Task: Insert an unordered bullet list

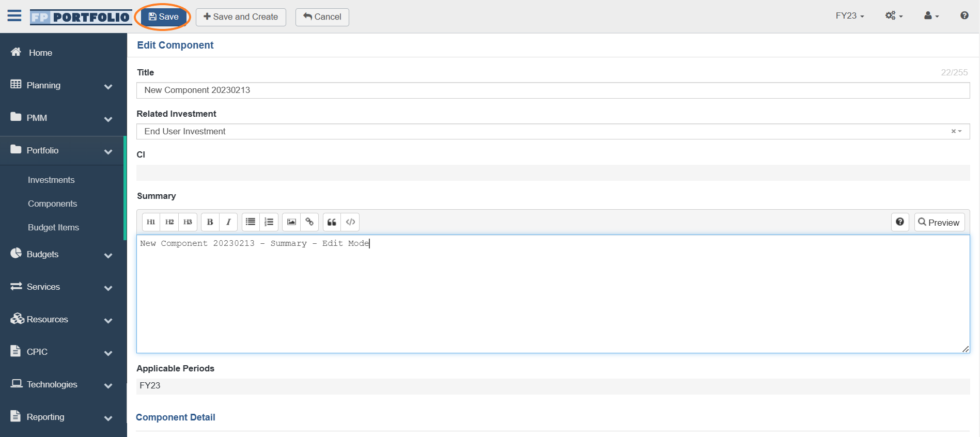Action: [251, 222]
